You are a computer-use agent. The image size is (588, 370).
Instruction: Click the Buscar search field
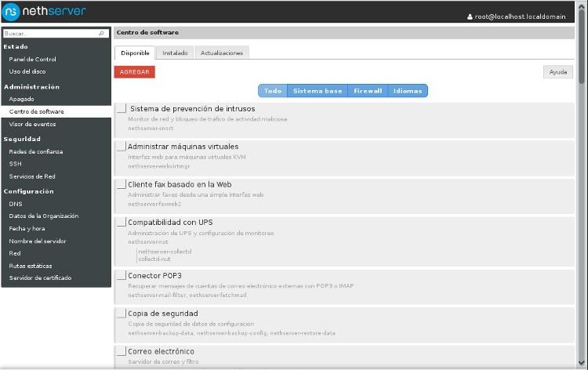pos(56,34)
